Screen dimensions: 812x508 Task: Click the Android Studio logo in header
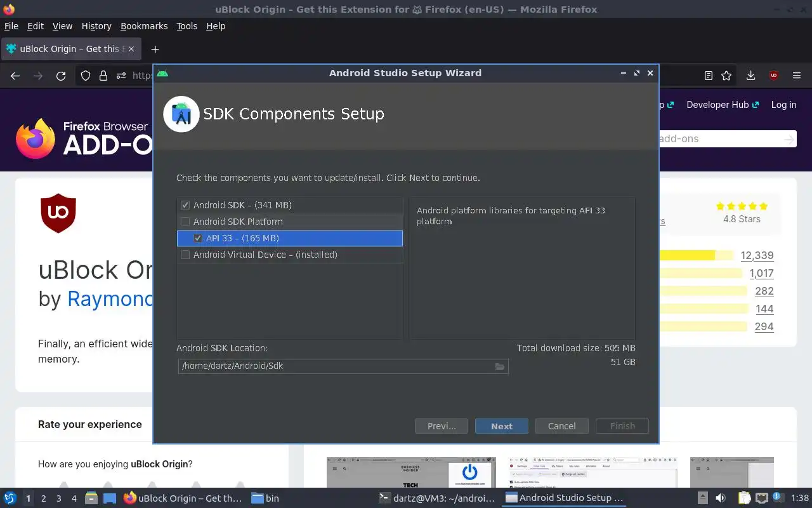[x=181, y=114]
